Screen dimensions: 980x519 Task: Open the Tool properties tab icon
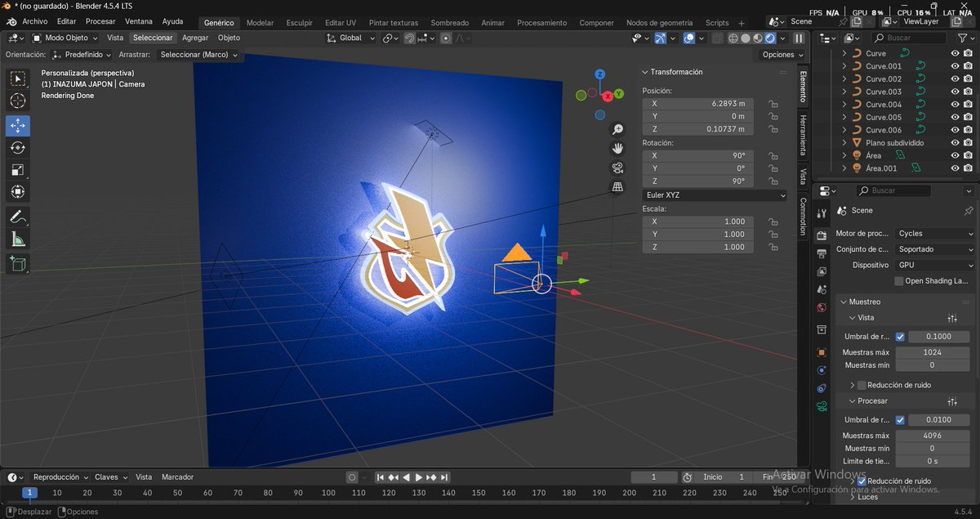click(x=822, y=213)
